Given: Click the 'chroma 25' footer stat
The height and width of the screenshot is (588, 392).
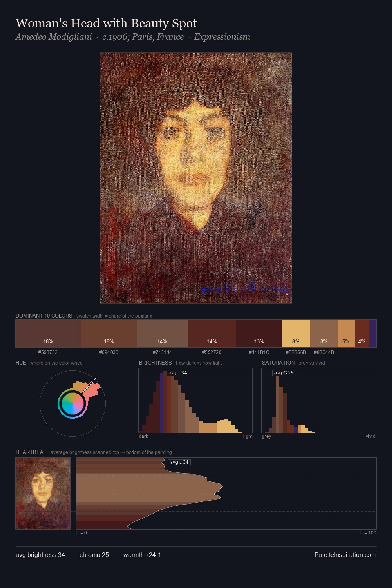Looking at the screenshot, I should pyautogui.click(x=94, y=555).
